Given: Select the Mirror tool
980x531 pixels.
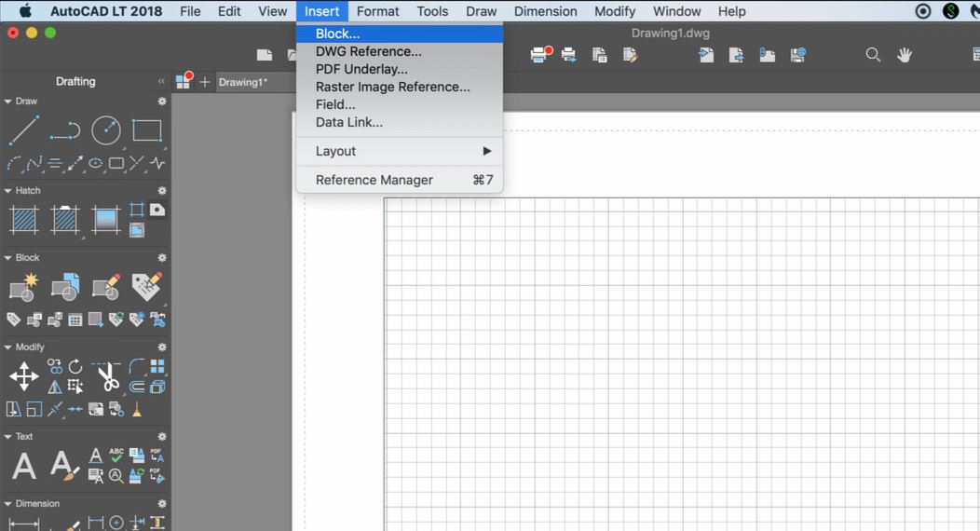Looking at the screenshot, I should click(55, 388).
